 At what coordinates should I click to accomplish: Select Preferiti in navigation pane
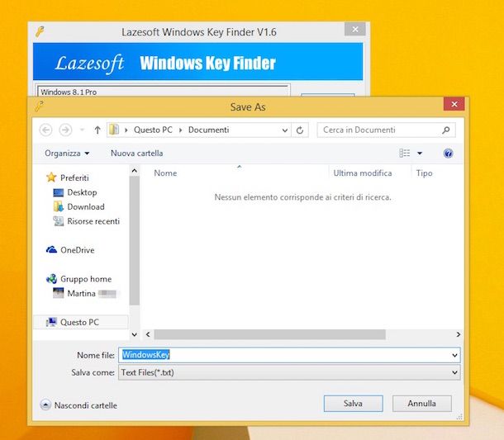pyautogui.click(x=74, y=177)
